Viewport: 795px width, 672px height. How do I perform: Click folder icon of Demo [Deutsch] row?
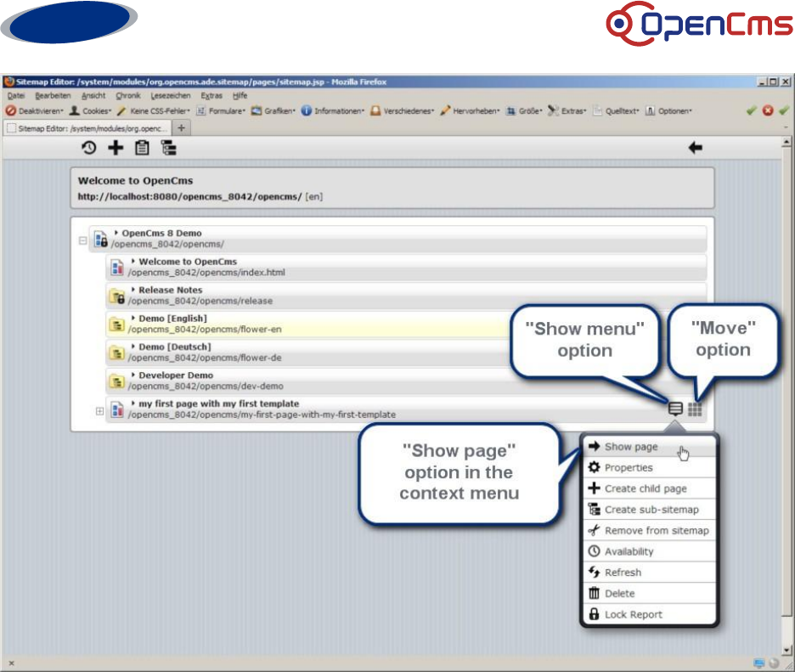[x=117, y=353]
